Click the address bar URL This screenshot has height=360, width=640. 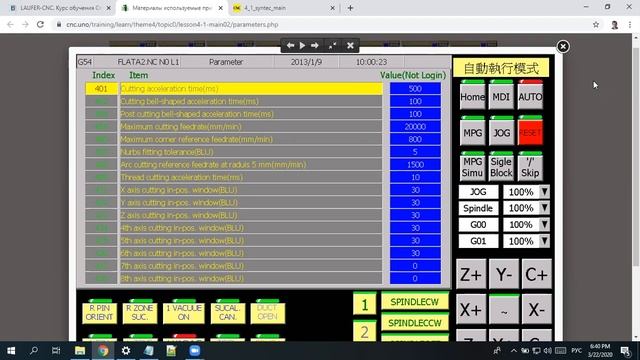coord(172,24)
